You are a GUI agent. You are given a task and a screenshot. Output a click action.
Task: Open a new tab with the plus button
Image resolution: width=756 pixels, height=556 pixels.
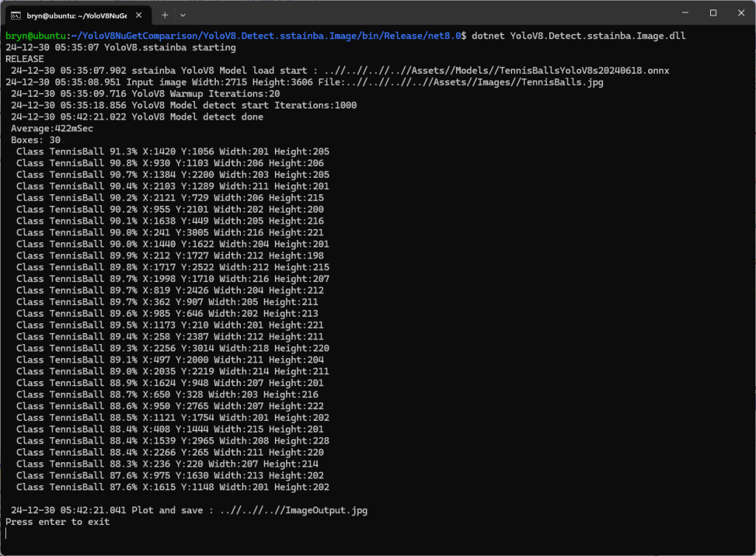point(165,14)
